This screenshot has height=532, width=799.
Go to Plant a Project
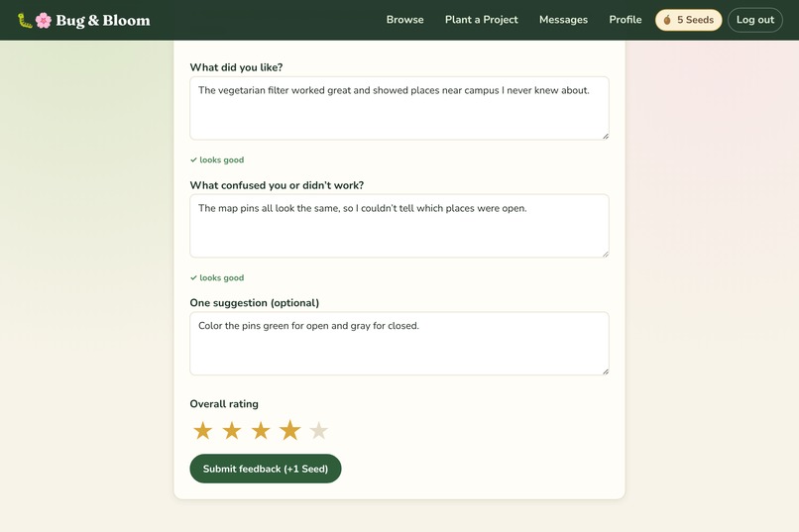click(x=482, y=20)
